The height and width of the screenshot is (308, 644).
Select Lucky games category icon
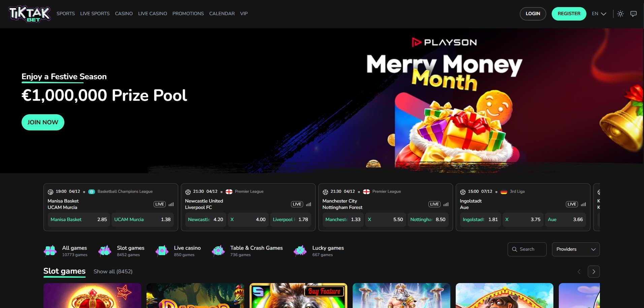point(300,251)
